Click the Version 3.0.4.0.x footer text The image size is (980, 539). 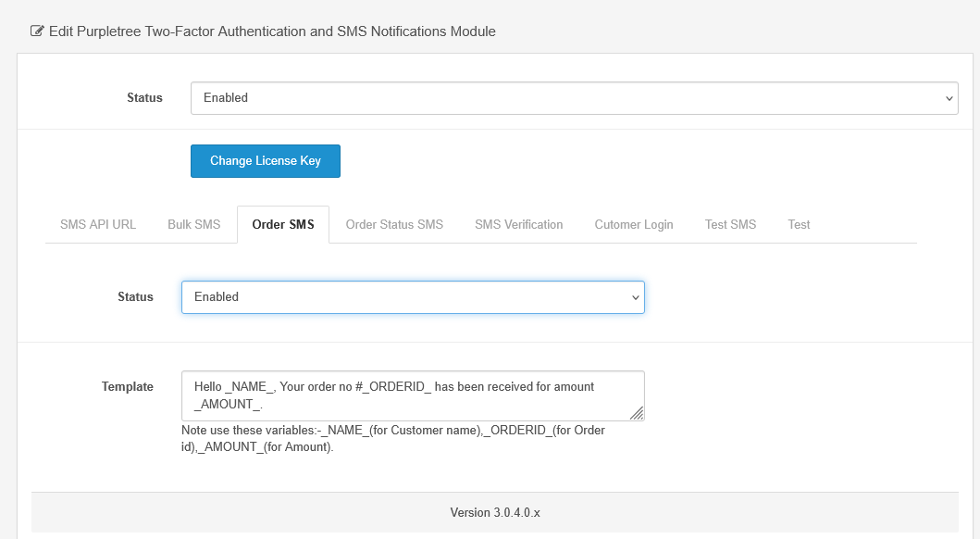click(x=494, y=513)
